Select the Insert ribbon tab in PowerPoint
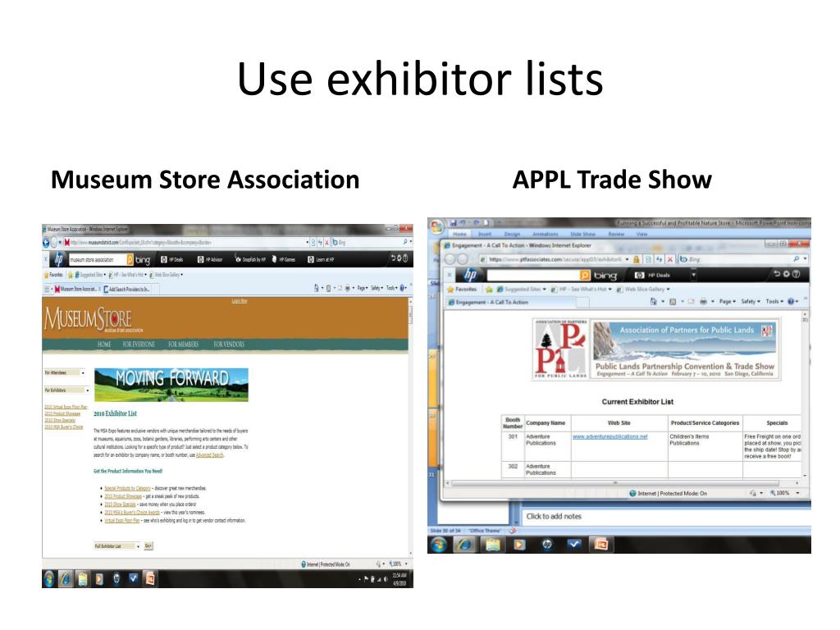The width and height of the screenshot is (840, 630). (485, 234)
